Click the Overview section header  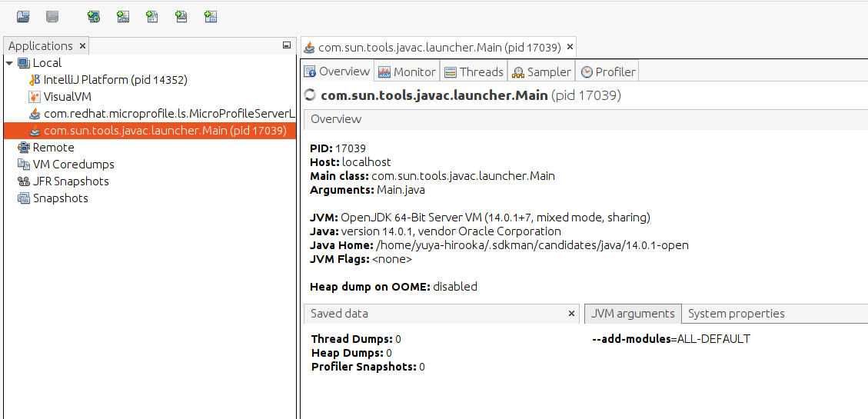(x=586, y=119)
